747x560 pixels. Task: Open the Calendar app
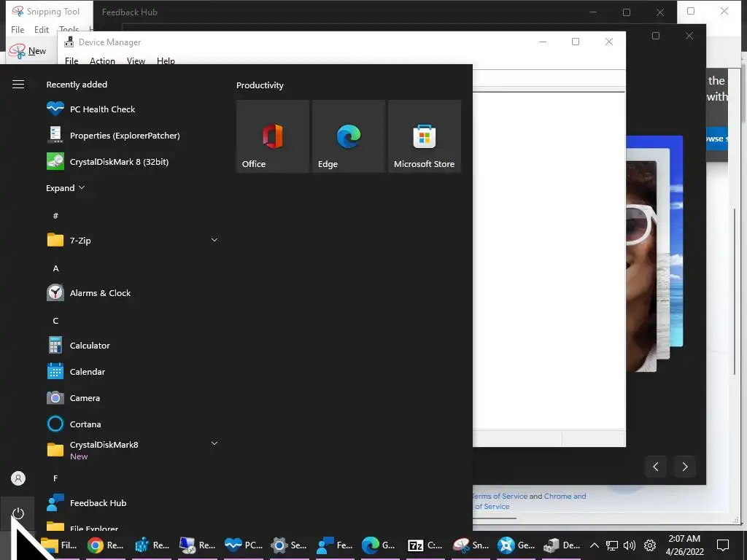point(133,371)
